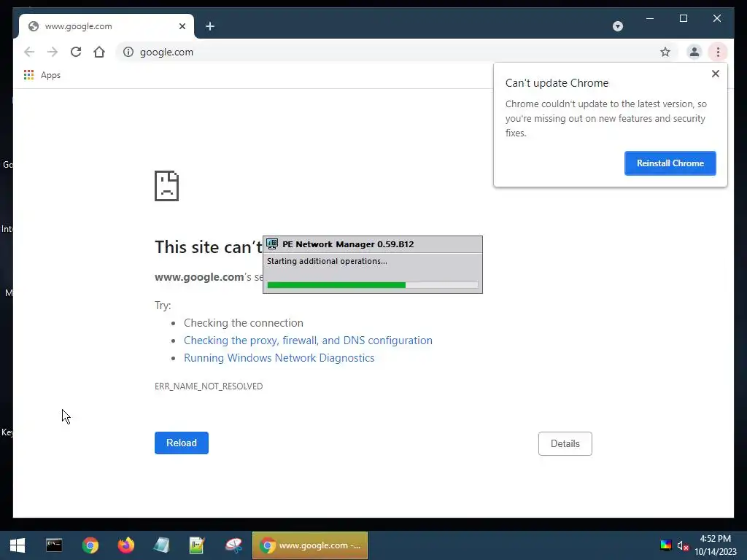Minimize the Chrome window
The width and height of the screenshot is (747, 560).
(x=650, y=18)
